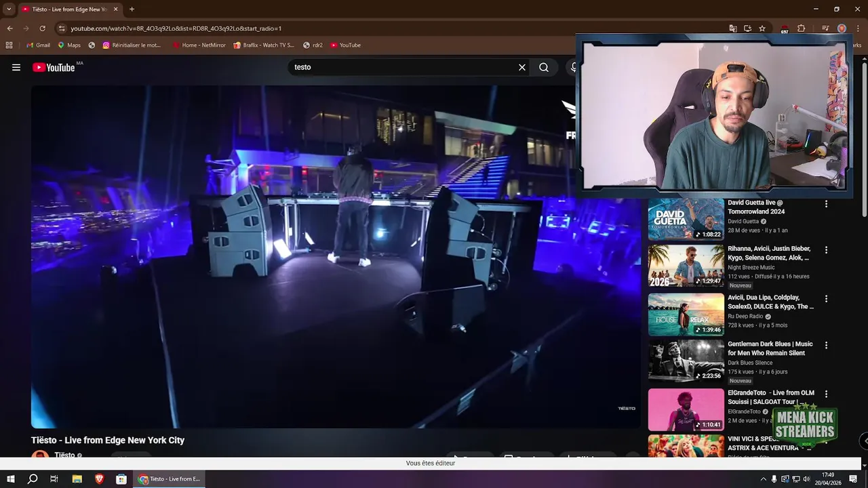Open the rdr2 bookmark
Viewport: 868px width, 488px height.
pyautogui.click(x=313, y=45)
